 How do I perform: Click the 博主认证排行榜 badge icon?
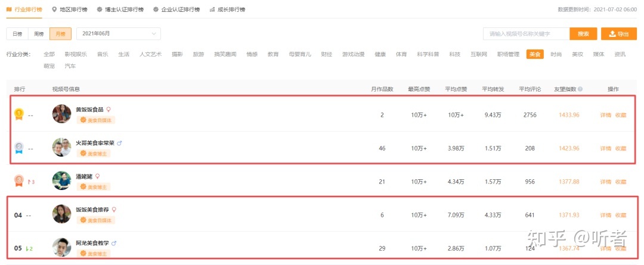coord(99,10)
